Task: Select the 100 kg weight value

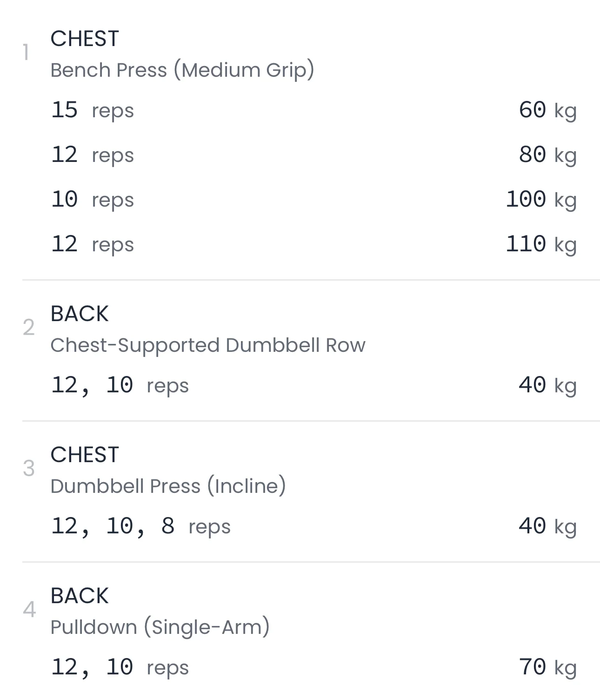Action: point(540,200)
